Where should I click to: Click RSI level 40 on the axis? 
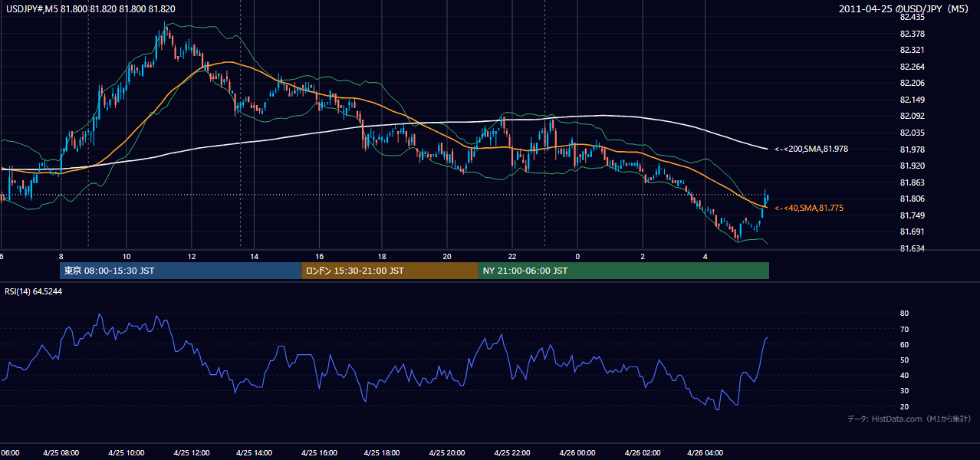904,376
